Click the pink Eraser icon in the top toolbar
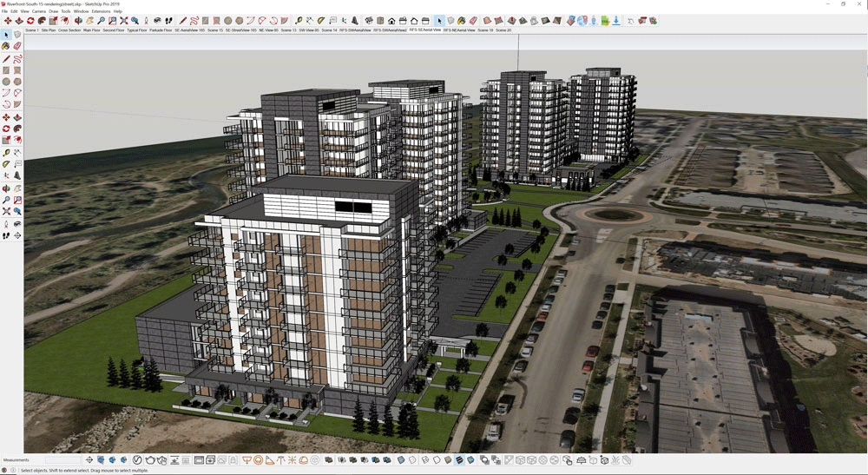The width and height of the screenshot is (868, 475). [473, 21]
